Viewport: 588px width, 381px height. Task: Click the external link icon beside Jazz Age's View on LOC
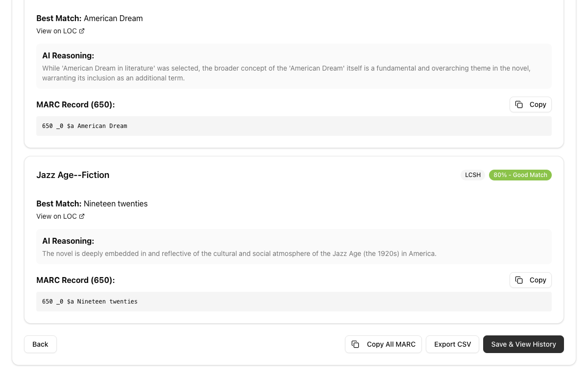click(82, 216)
